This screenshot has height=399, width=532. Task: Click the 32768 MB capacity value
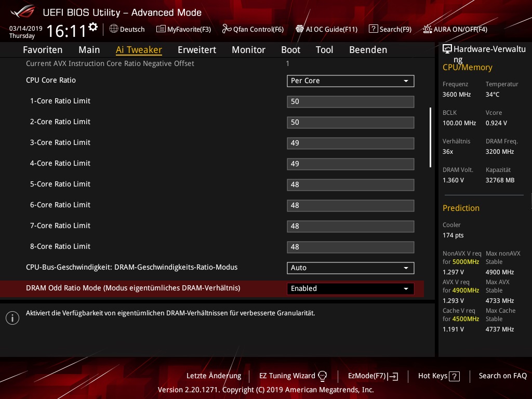tap(500, 180)
